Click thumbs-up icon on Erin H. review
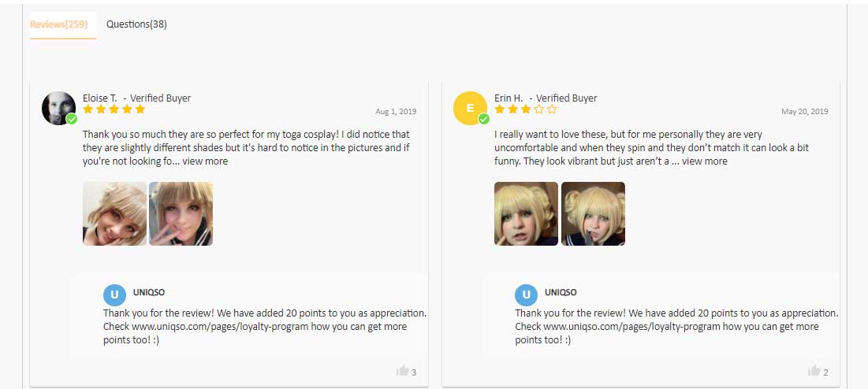The width and height of the screenshot is (868, 389). point(814,371)
